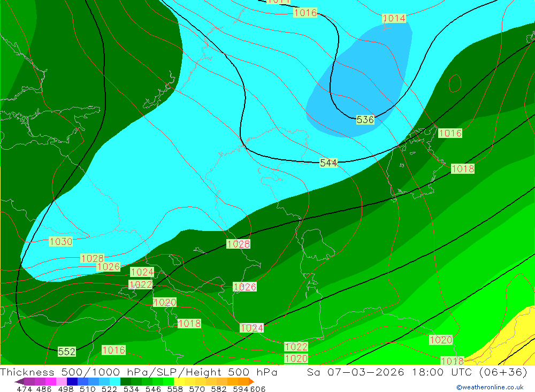Screen dimensions: 535x392
Task: Click the 510 legend value
Action: 87,389
